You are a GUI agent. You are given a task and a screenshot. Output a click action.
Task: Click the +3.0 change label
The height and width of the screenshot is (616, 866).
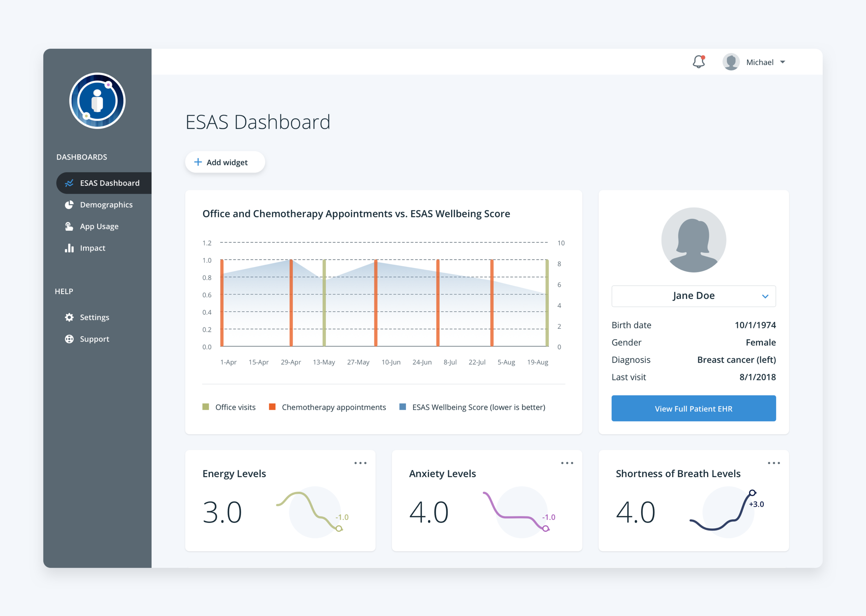pyautogui.click(x=756, y=504)
